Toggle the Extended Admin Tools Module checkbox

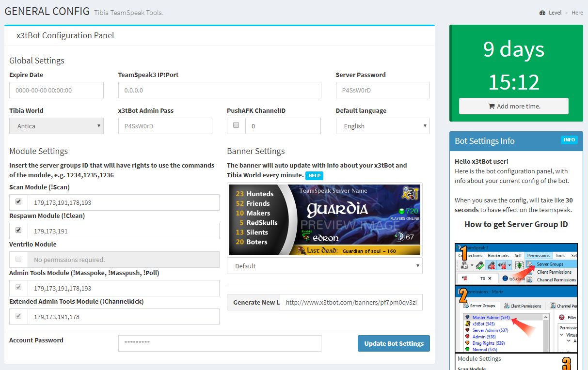[18, 316]
